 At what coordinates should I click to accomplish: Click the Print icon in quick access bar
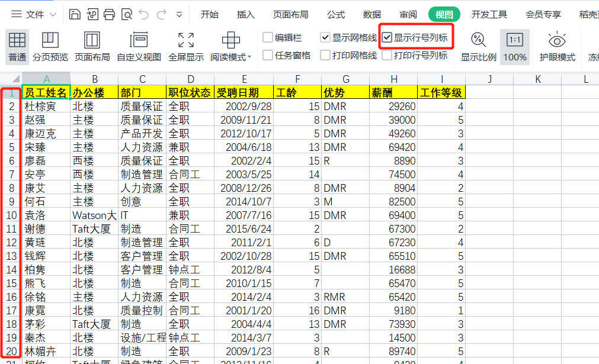[109, 14]
